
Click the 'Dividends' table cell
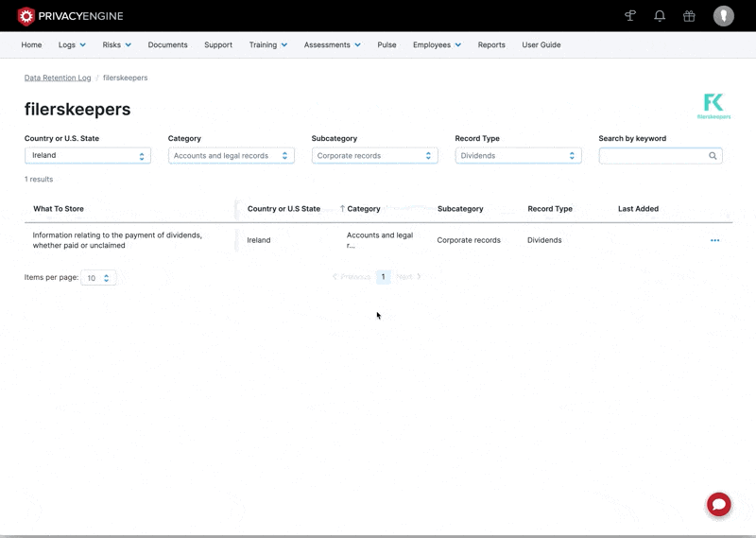(x=544, y=240)
